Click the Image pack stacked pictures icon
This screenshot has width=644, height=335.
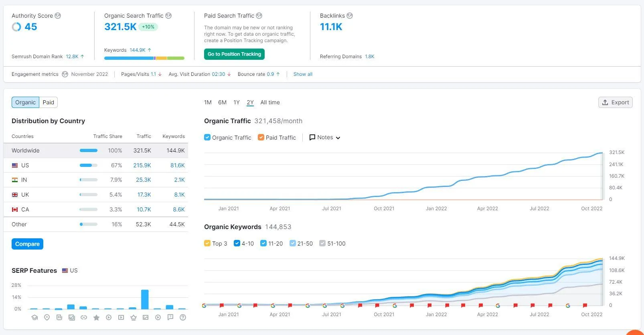point(72,317)
